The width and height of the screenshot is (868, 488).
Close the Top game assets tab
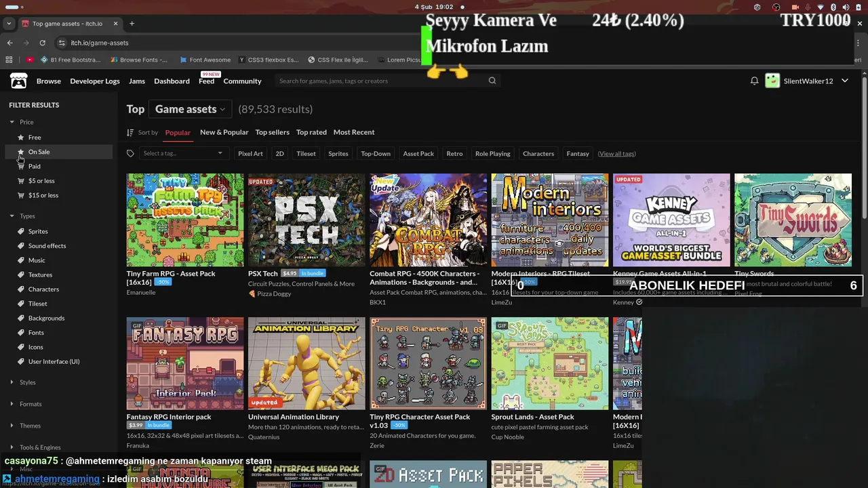[x=115, y=23]
